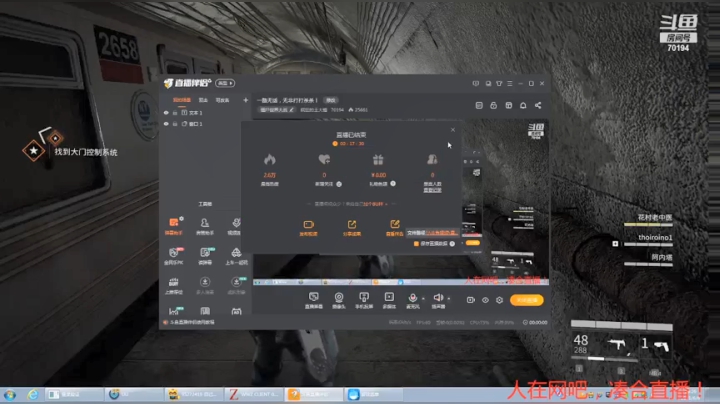Lock the 文本 1 layer
Image resolution: width=720 pixels, height=404 pixels.
175,112
